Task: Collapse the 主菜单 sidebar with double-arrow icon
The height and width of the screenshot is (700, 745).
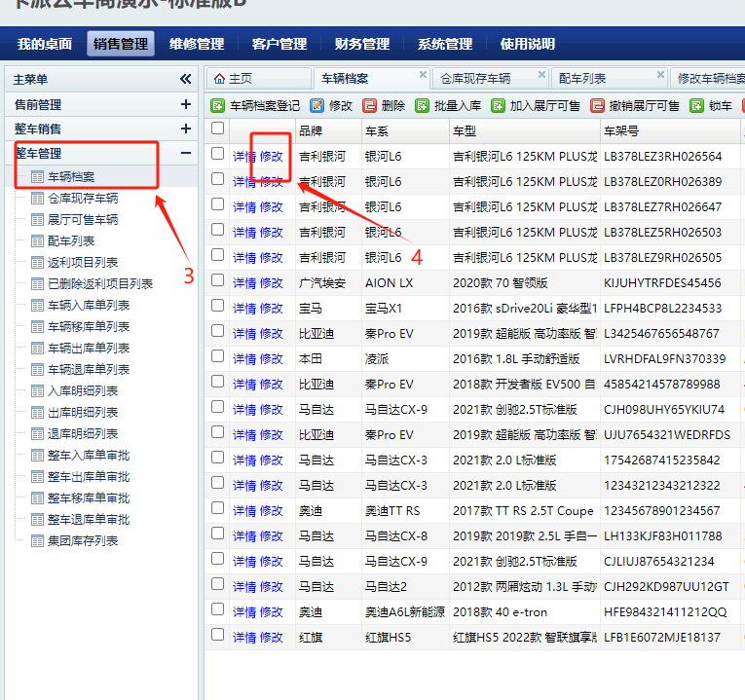Action: tap(185, 79)
